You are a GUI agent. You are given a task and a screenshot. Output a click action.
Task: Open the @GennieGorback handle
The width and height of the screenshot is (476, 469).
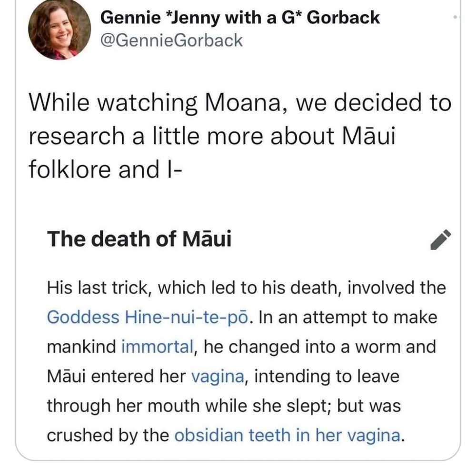[172, 40]
